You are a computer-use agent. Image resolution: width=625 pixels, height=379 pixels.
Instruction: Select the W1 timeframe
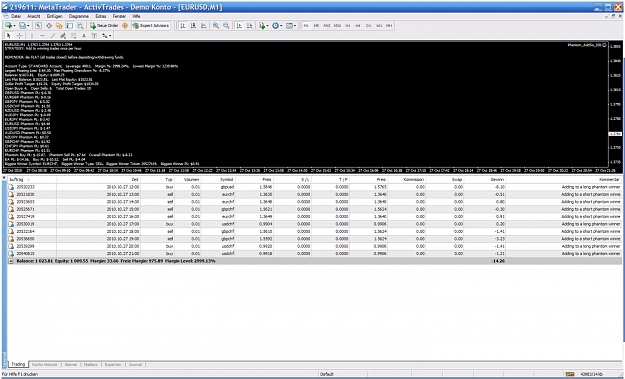379,26
